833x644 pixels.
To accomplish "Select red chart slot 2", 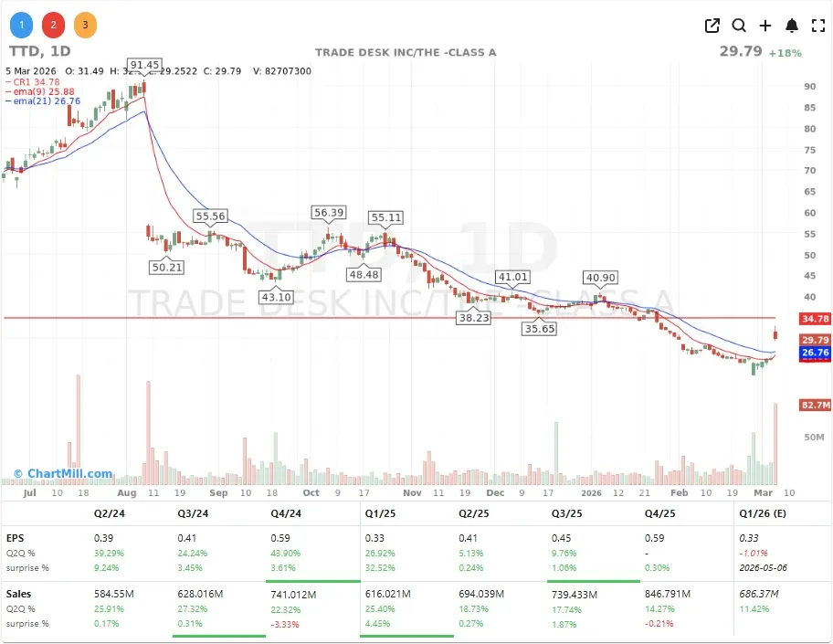I will coord(53,25).
